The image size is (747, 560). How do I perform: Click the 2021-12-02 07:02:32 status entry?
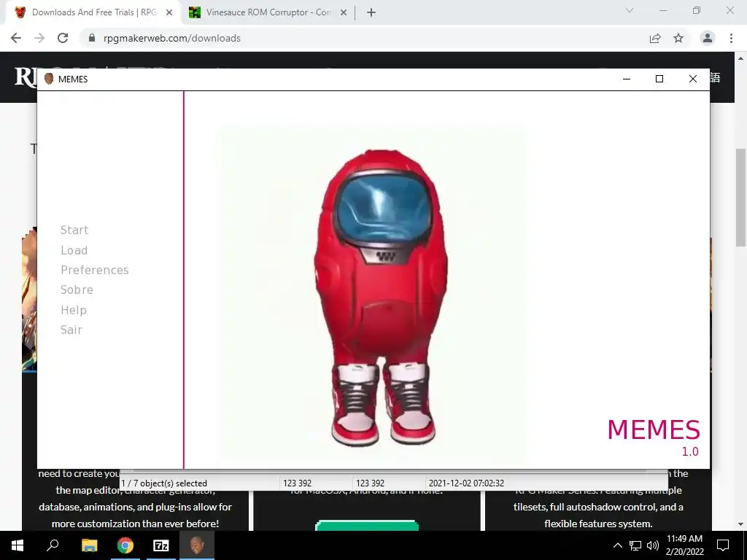point(466,483)
